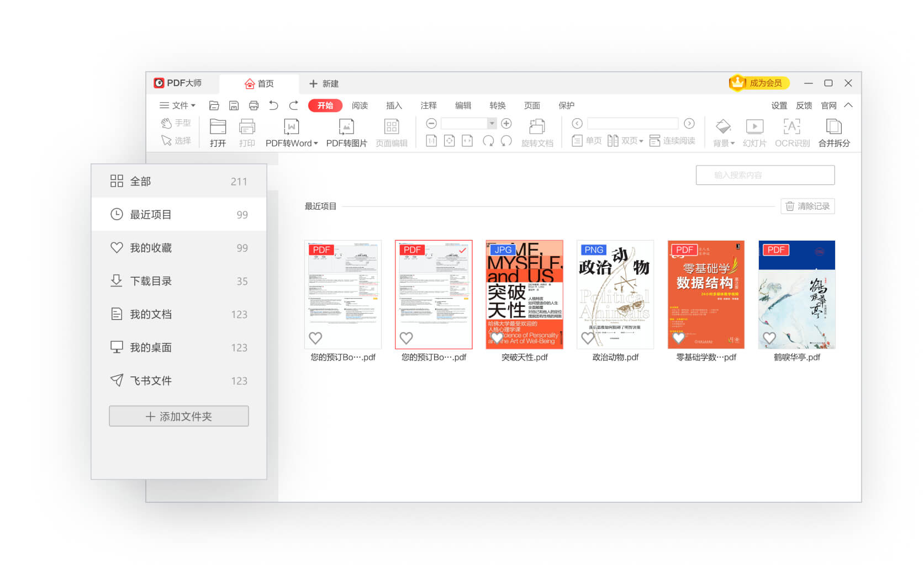Click the print icon in quick toolbar

tap(254, 105)
